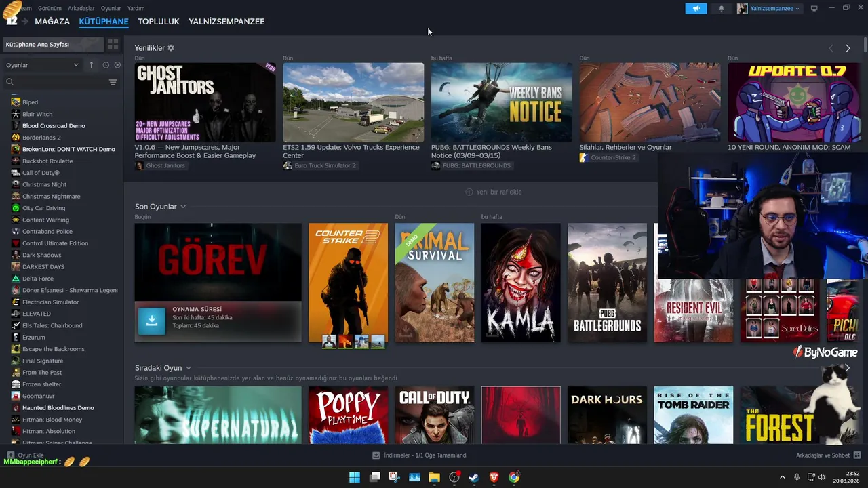Click the sort ascending arrow icon
Viewport: 868px width, 488px height.
(x=92, y=65)
